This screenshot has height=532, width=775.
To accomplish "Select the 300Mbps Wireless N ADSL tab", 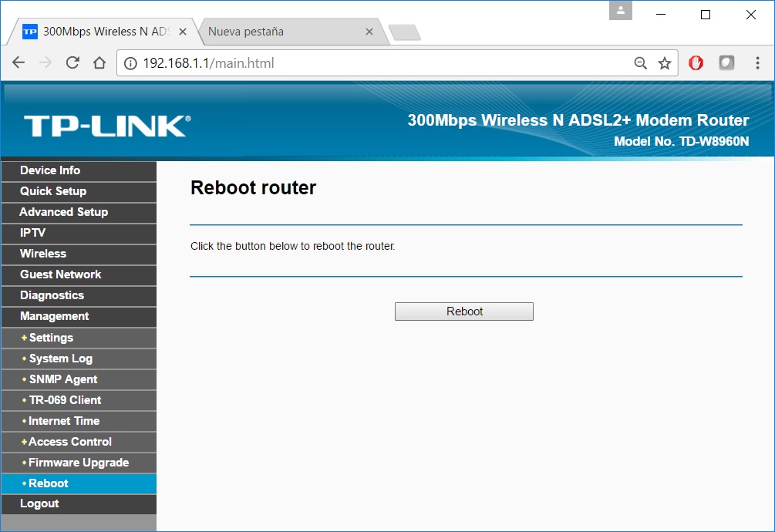I will click(103, 32).
